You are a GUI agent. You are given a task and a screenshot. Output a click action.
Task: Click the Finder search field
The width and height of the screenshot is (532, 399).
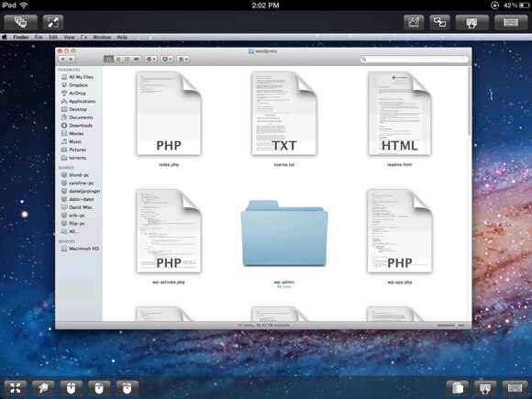click(x=415, y=59)
